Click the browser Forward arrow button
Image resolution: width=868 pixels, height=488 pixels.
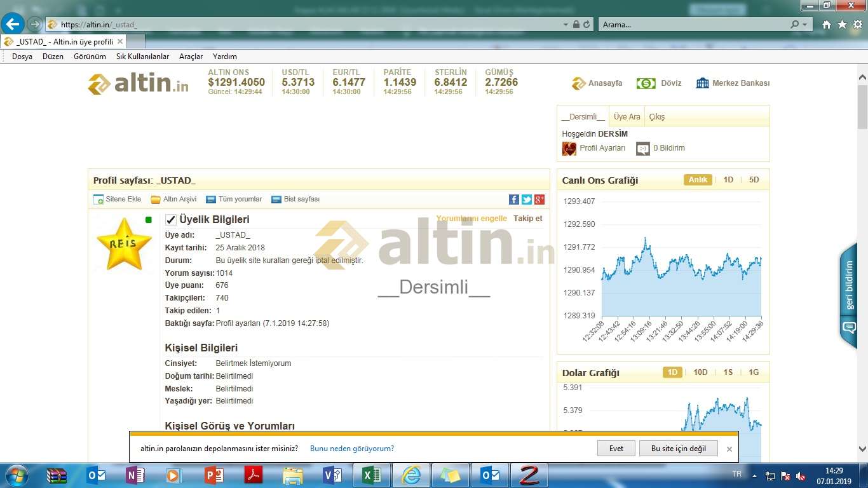[x=35, y=24]
